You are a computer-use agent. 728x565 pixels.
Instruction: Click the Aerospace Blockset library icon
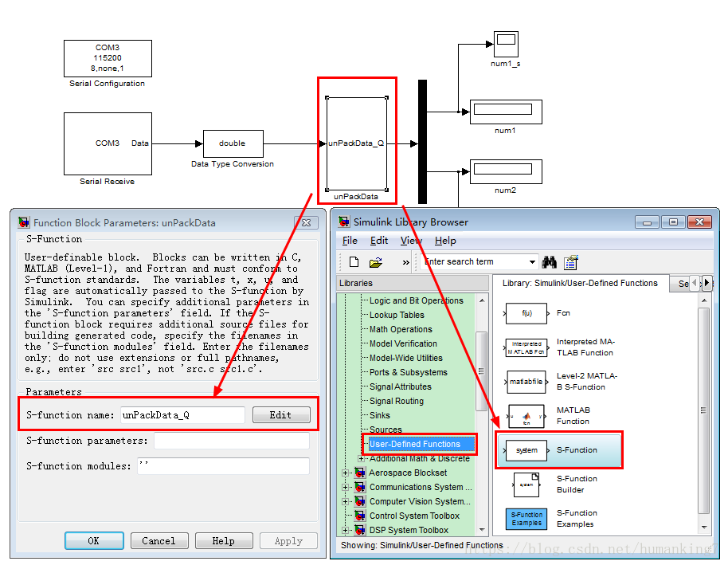tap(360, 473)
